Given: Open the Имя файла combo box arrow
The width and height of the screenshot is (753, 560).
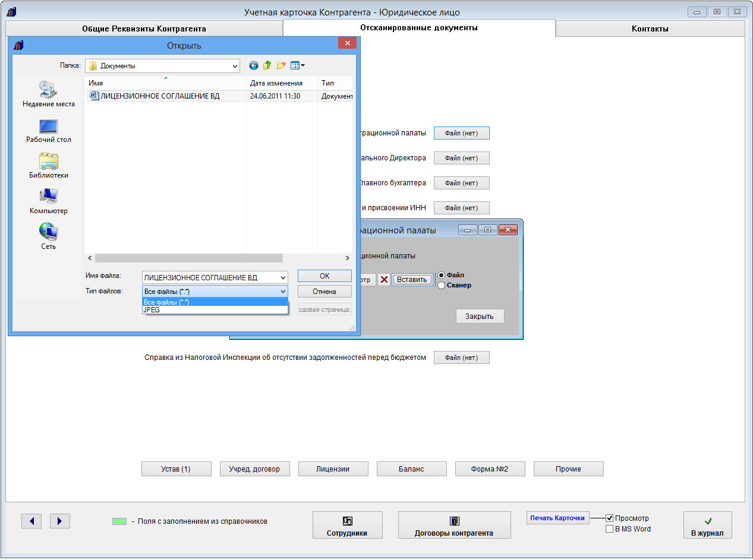Looking at the screenshot, I should (x=282, y=277).
